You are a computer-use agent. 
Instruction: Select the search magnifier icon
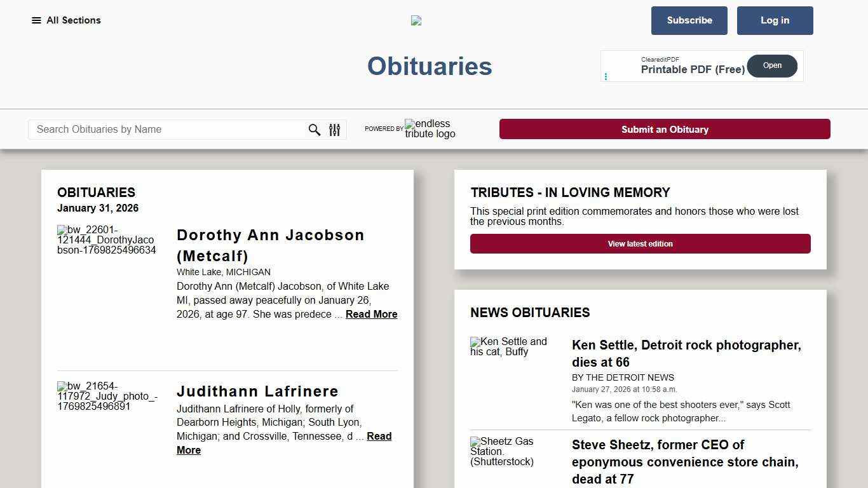(x=315, y=129)
